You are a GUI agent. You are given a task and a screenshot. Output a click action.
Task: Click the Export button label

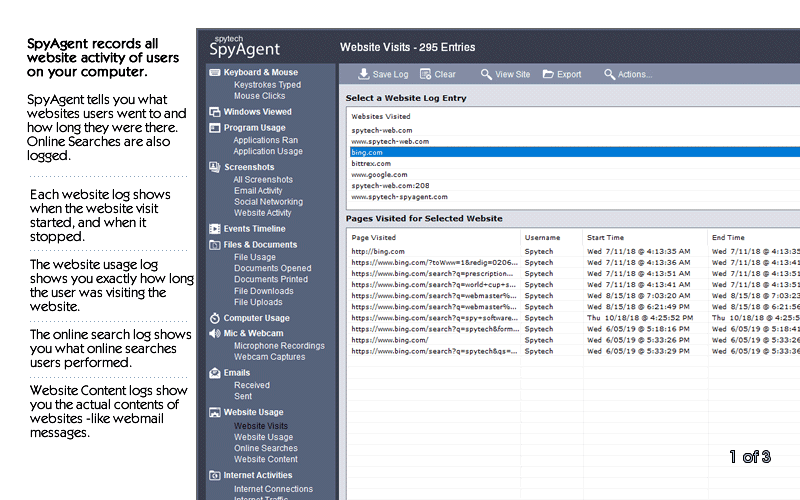coord(569,74)
